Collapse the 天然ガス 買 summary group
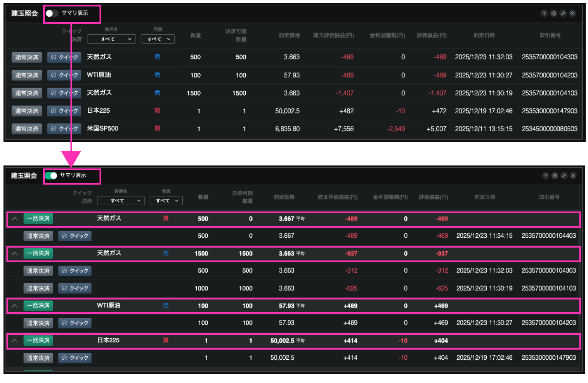The image size is (588, 383). point(15,219)
